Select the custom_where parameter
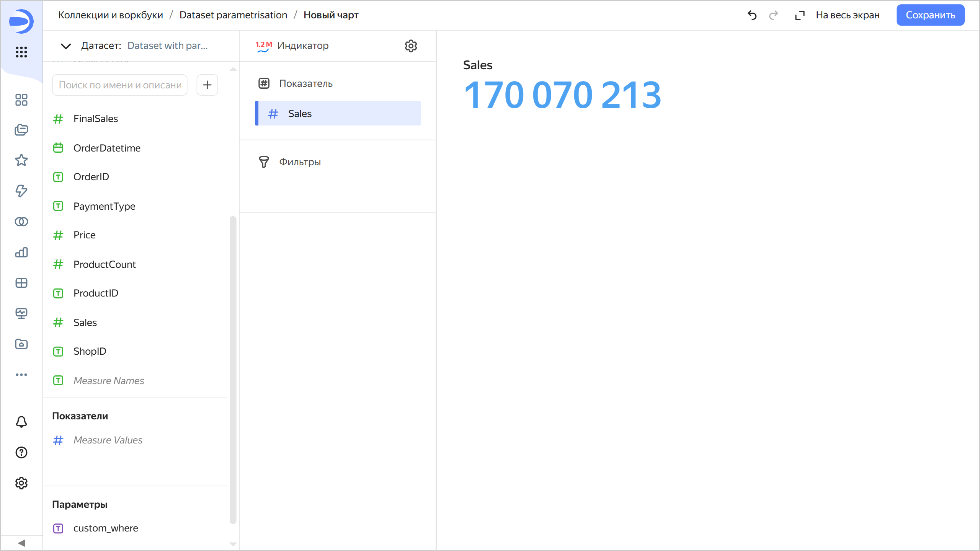This screenshot has height=551, width=980. 106,528
